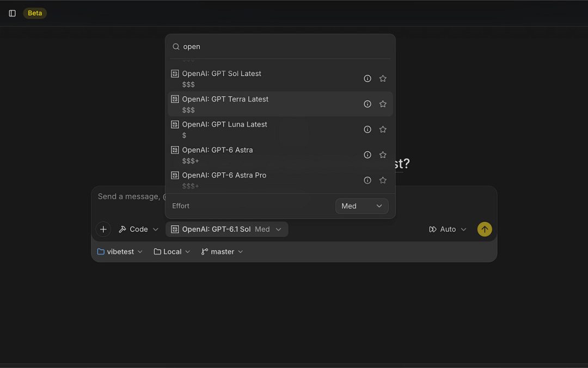This screenshot has width=588, height=368.
Task: Click the fast-forward Auto icon
Action: (433, 230)
